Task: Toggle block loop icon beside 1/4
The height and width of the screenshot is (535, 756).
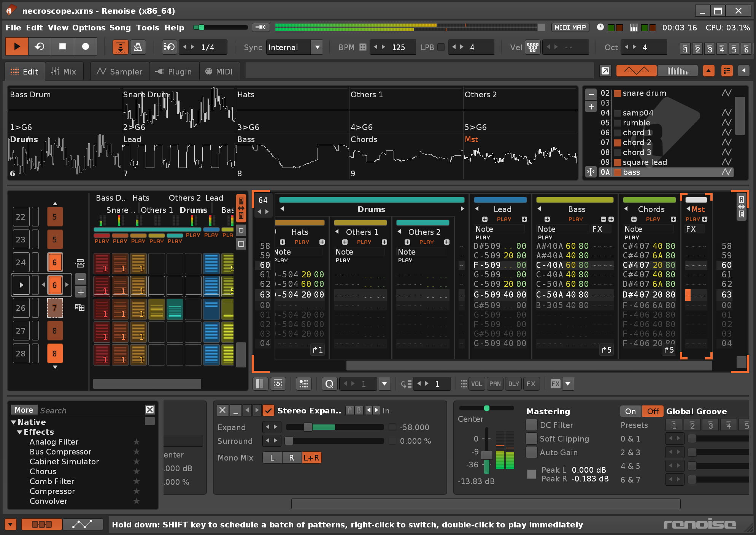Action: tap(169, 47)
